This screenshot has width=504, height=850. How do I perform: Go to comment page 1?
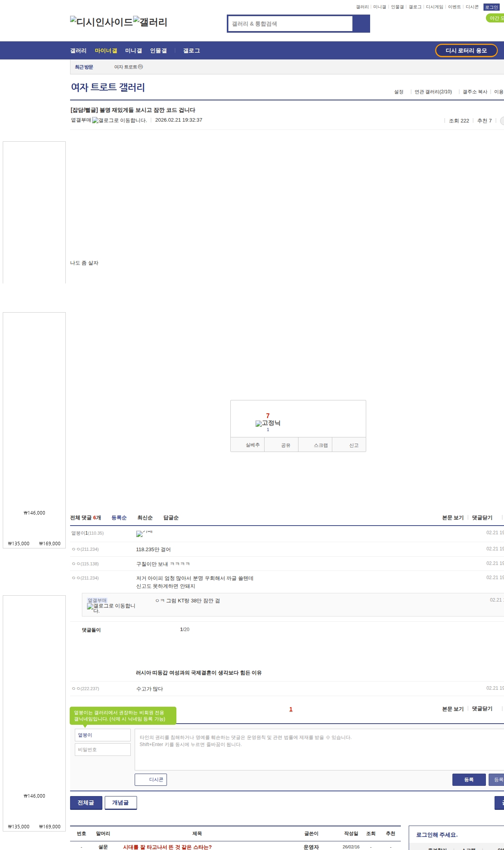tap(291, 709)
